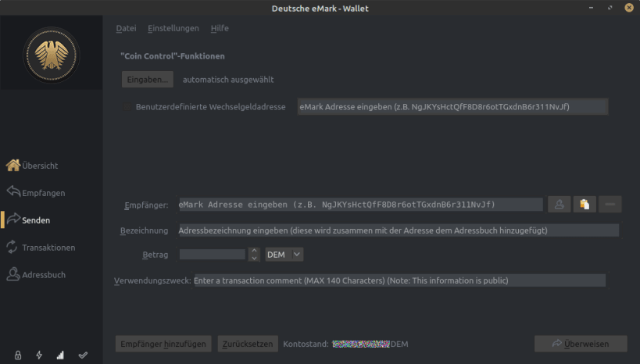The width and height of the screenshot is (640, 364).
Task: Click the lightning bolt staking icon
Action: click(39, 355)
